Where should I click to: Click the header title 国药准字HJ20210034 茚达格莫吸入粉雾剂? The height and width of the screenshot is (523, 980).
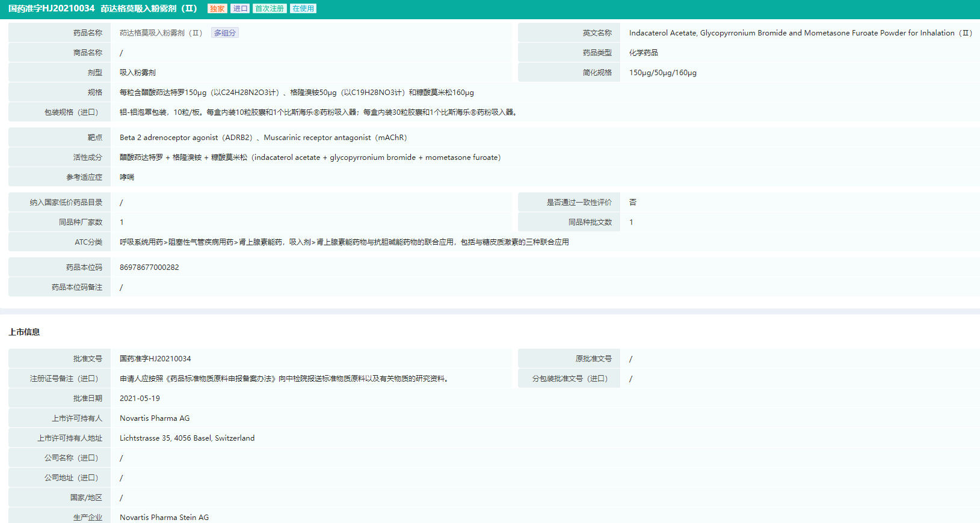[x=103, y=8]
